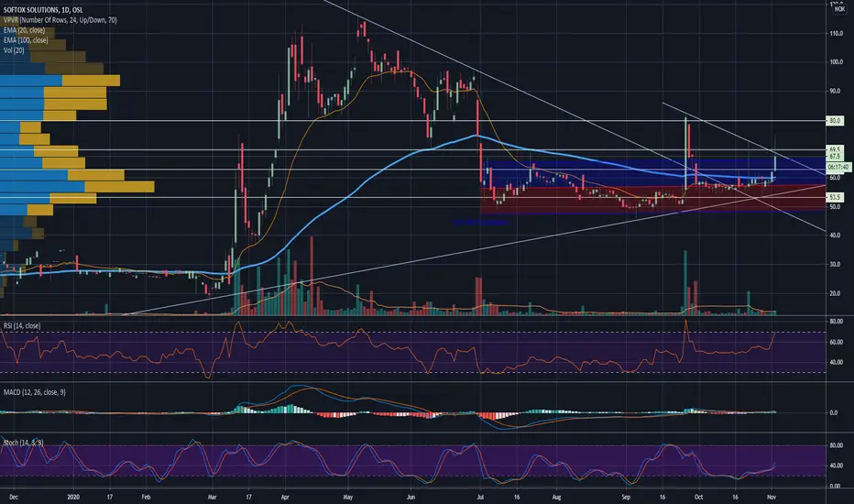This screenshot has width=854, height=504.
Task: Click the 30.0 price axis value
Action: tap(835, 265)
